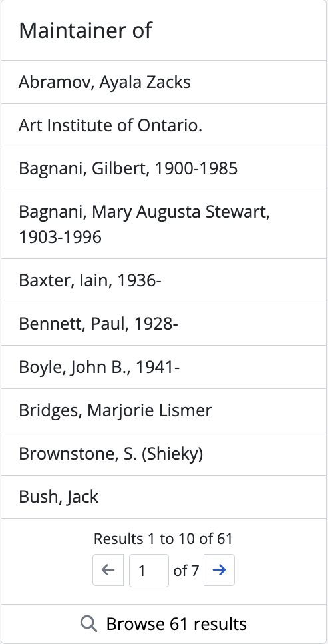
Task: Open Abramov, Ayala Zacks entry
Action: click(164, 82)
